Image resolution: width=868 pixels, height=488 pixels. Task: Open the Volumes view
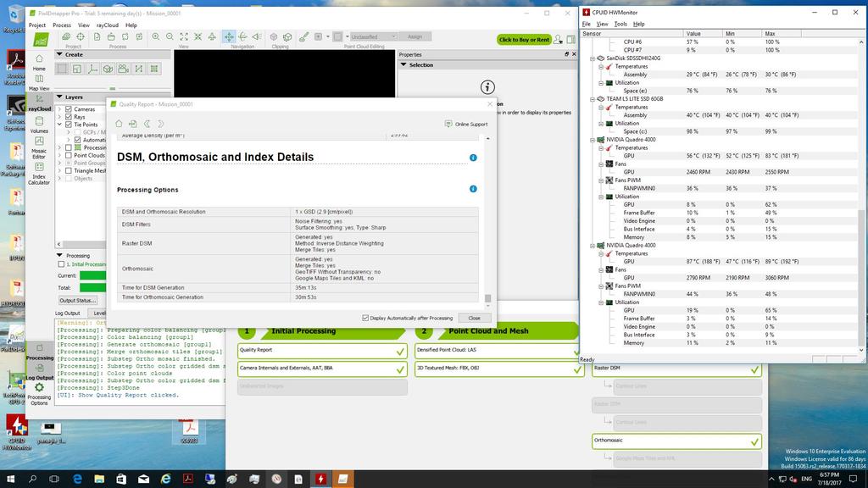39,125
